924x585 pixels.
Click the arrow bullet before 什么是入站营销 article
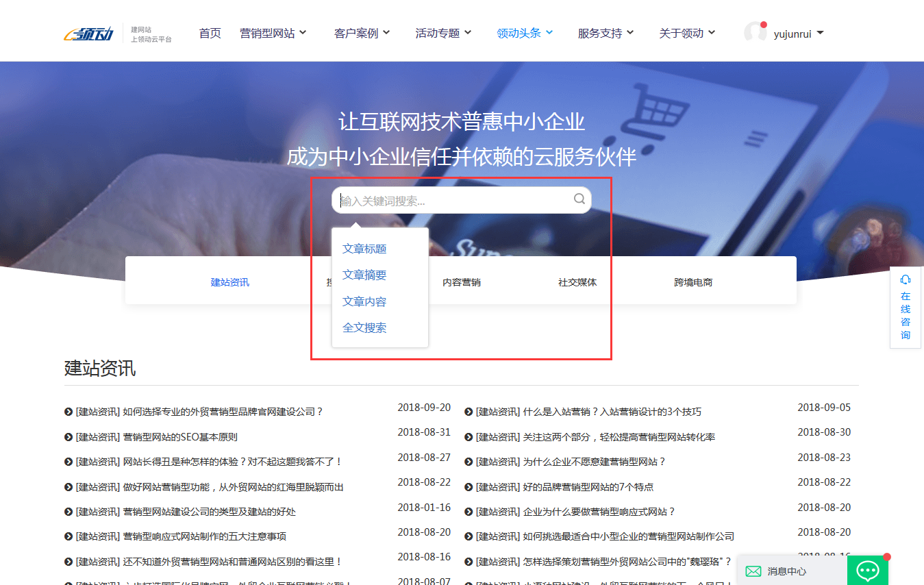point(466,412)
